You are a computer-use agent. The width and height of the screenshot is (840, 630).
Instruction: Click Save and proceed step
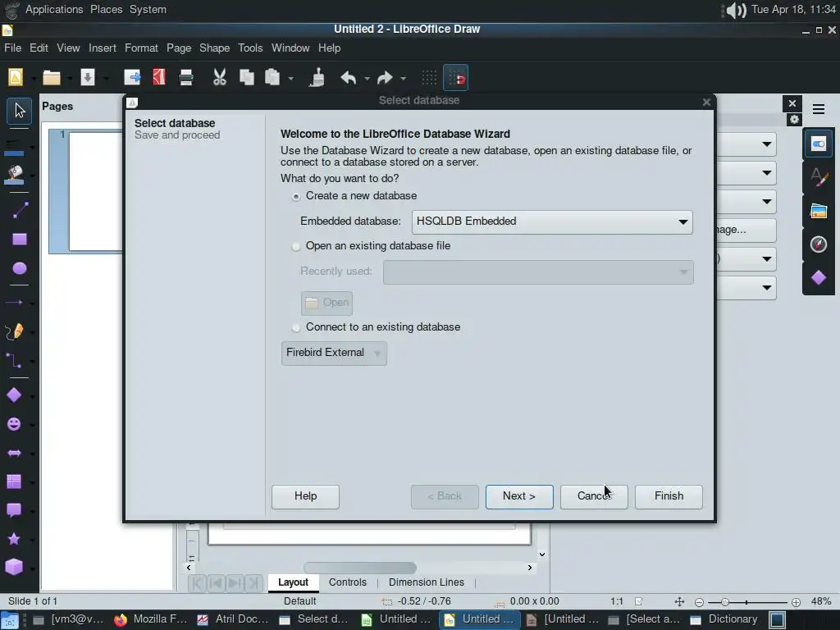click(177, 135)
